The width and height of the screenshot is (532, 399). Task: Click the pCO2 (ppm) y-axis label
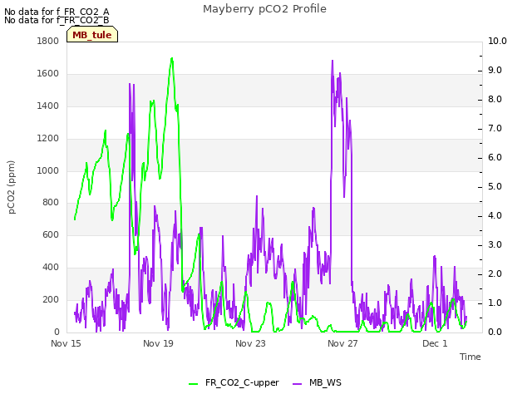[11, 187]
